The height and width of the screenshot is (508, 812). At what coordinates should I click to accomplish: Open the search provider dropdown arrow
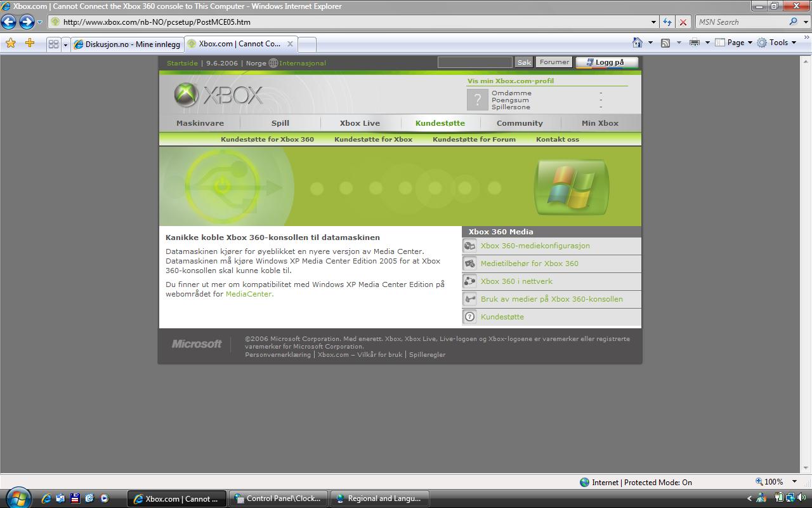[x=804, y=22]
